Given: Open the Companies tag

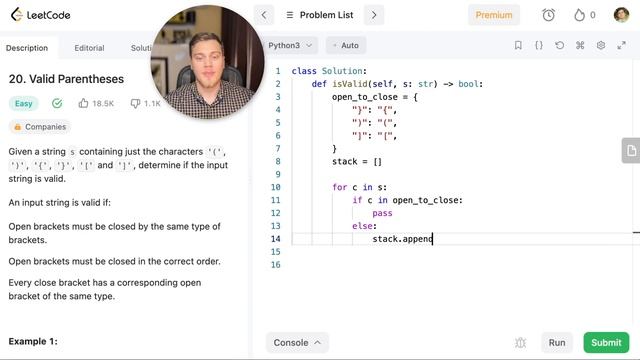Looking at the screenshot, I should [40, 127].
